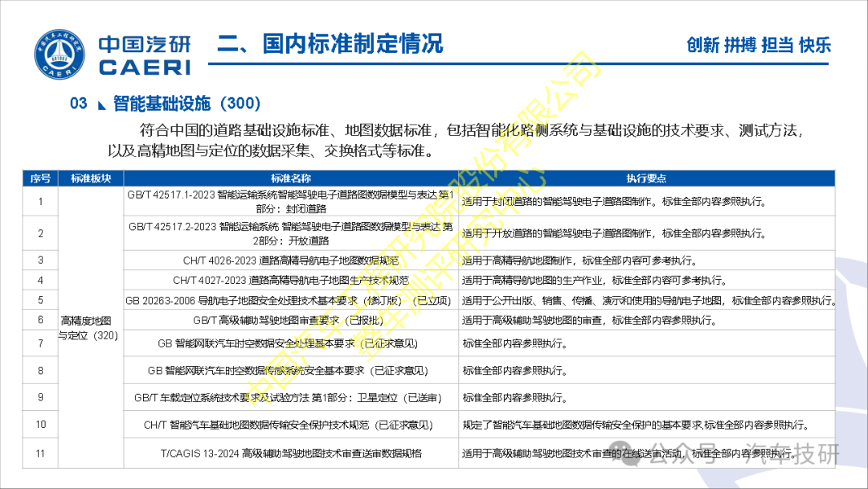This screenshot has width=868, height=489.
Task: Select CH/T 4027-2023 道路高精导航电子地图生产技术规范
Action: point(291,280)
